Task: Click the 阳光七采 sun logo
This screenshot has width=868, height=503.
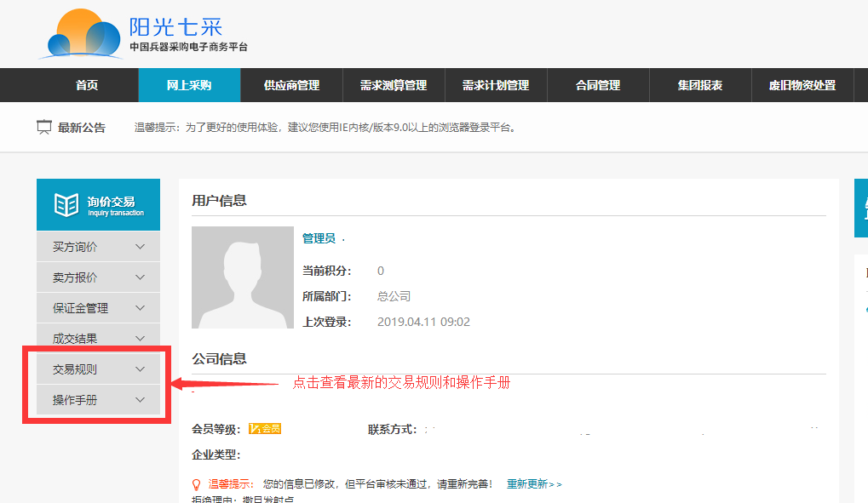Action: coord(80,34)
